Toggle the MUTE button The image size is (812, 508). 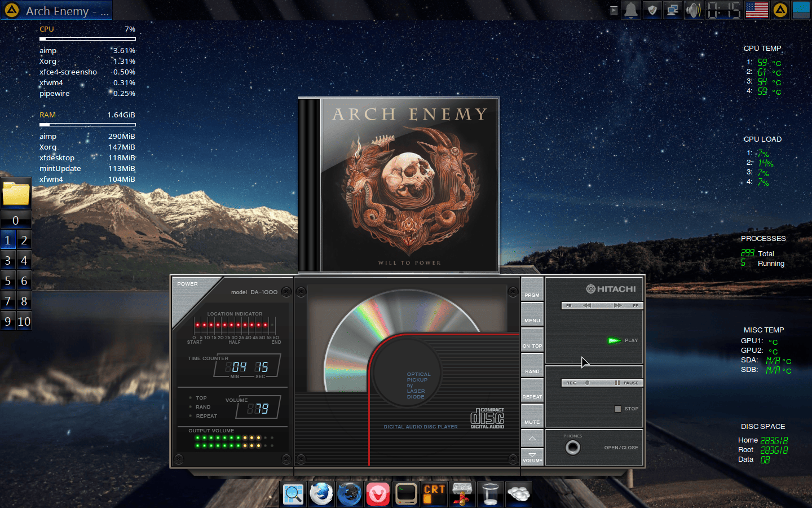532,416
